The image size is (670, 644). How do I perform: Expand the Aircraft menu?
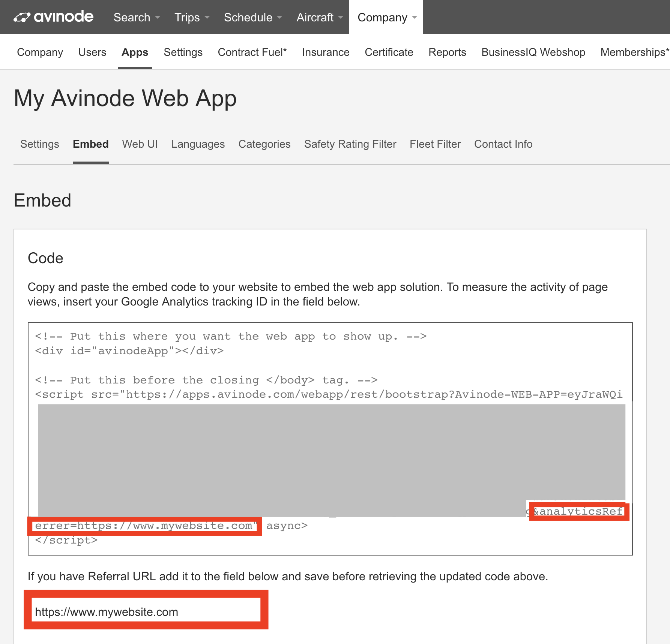320,17
